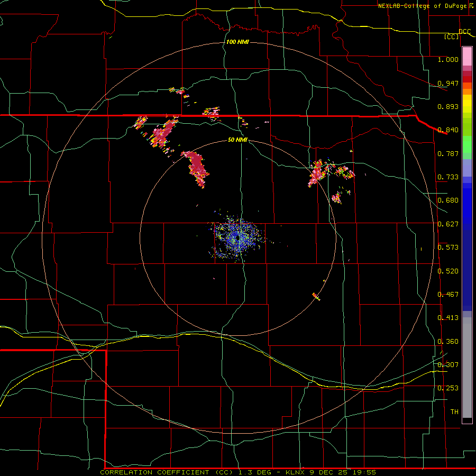Click the DCC label above the color bar
The width and height of the screenshot is (476, 476).
(x=465, y=32)
